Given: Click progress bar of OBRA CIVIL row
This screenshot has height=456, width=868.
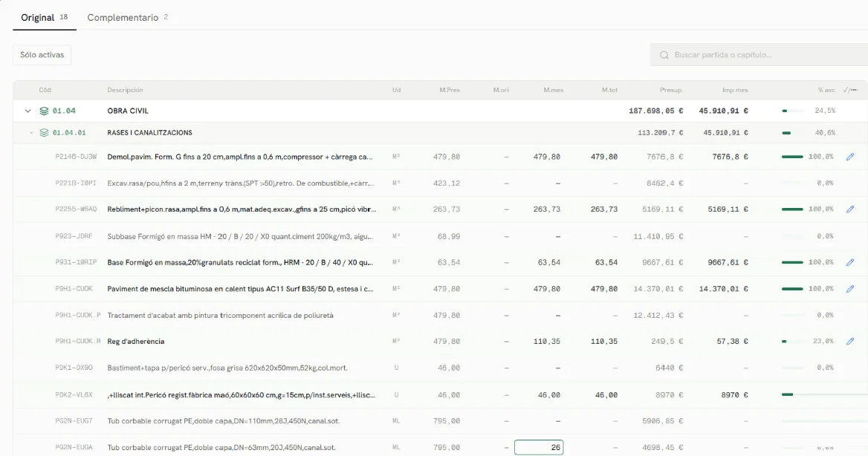Looking at the screenshot, I should point(793,111).
